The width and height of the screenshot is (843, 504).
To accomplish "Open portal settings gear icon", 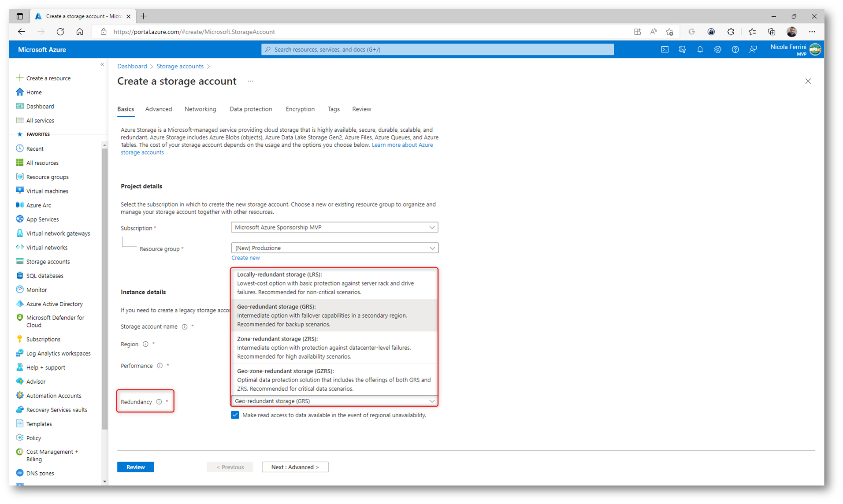I will coord(717,50).
